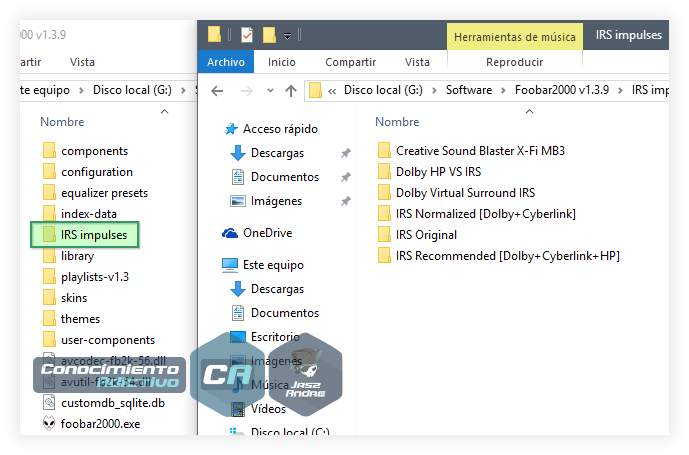Open the Compartir tab in IRS impulses window
689x455 pixels.
pyautogui.click(x=350, y=62)
